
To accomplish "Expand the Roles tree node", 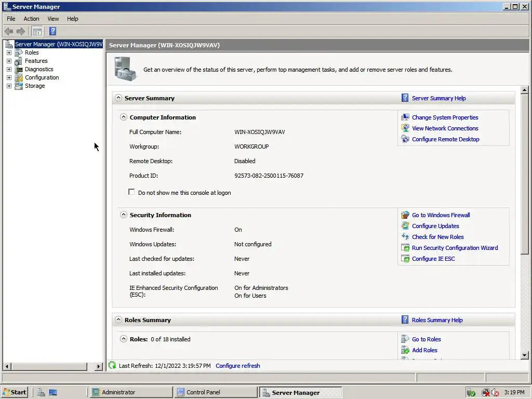I will point(9,52).
